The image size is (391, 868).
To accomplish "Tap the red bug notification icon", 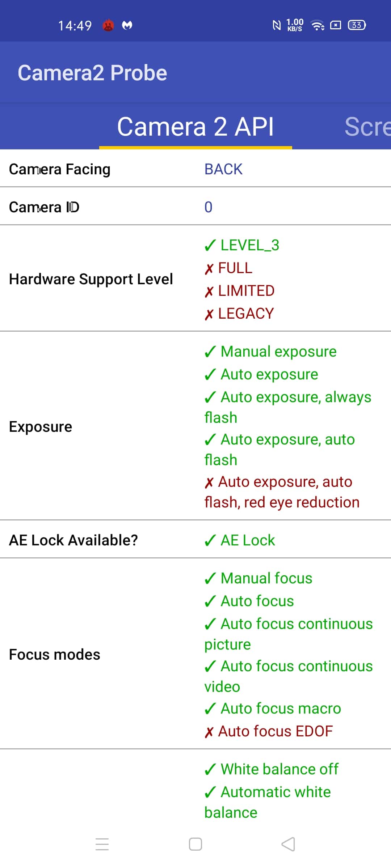I will pos(108,25).
